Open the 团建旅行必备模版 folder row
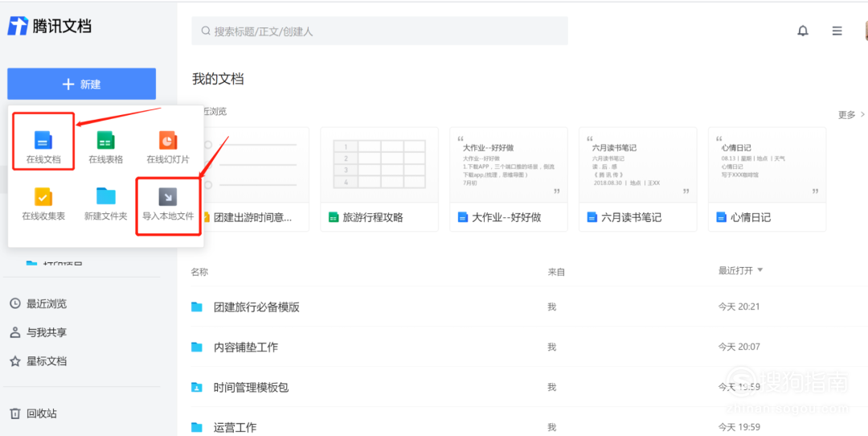This screenshot has height=436, width=868. [x=522, y=307]
